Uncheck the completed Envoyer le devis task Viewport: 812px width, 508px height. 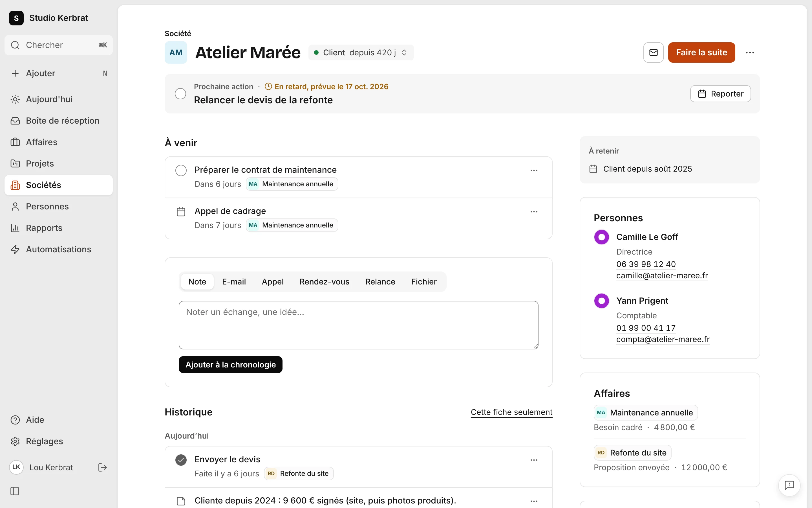coord(181,460)
